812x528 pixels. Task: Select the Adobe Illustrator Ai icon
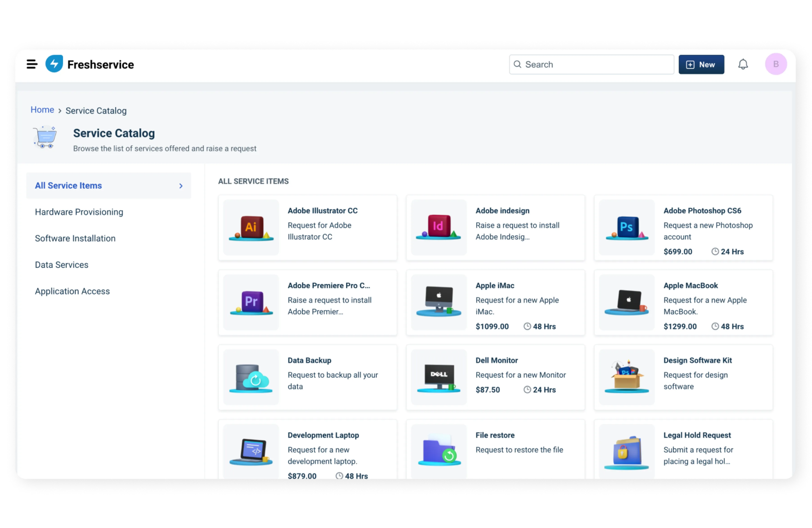[251, 228]
